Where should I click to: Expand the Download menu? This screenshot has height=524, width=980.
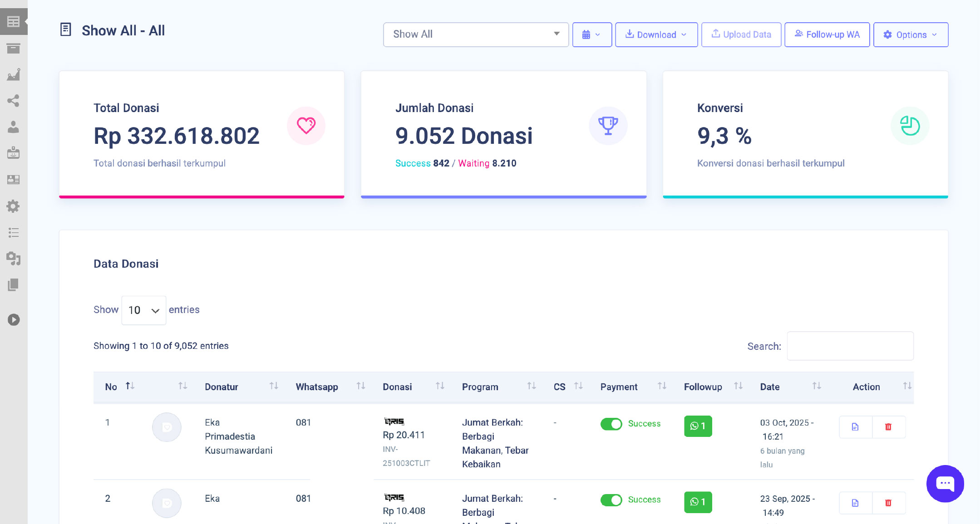pos(656,34)
